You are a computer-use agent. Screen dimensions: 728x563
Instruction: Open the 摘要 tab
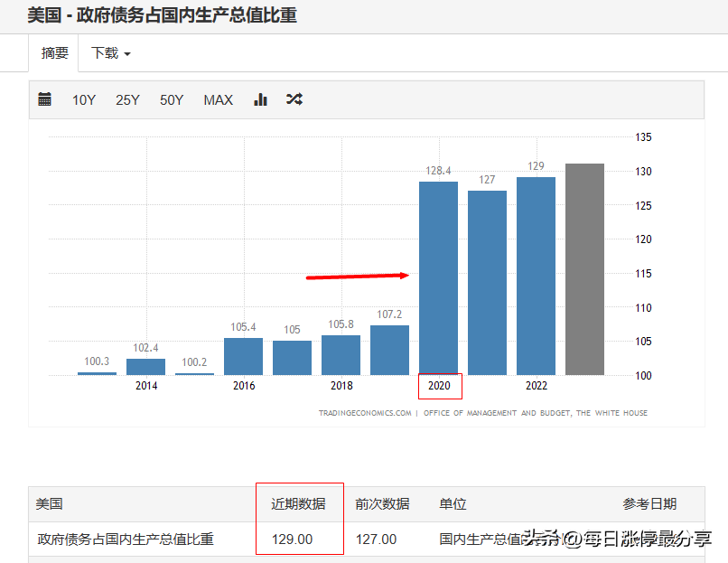[x=54, y=53]
